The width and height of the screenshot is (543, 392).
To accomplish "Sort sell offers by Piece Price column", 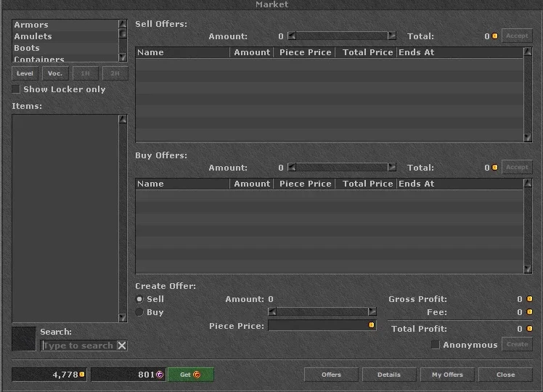I will [x=305, y=53].
